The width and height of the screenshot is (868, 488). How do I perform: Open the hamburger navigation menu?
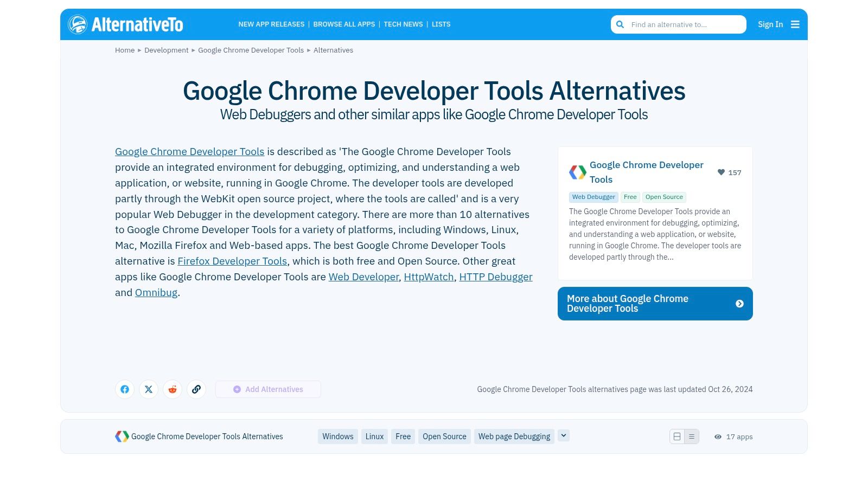coord(795,24)
